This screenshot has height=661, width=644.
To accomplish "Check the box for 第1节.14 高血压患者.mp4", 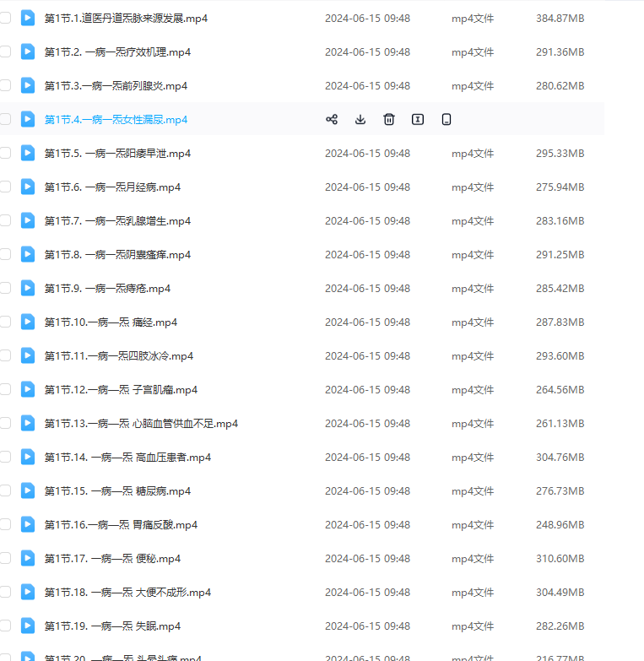I will 5,457.
